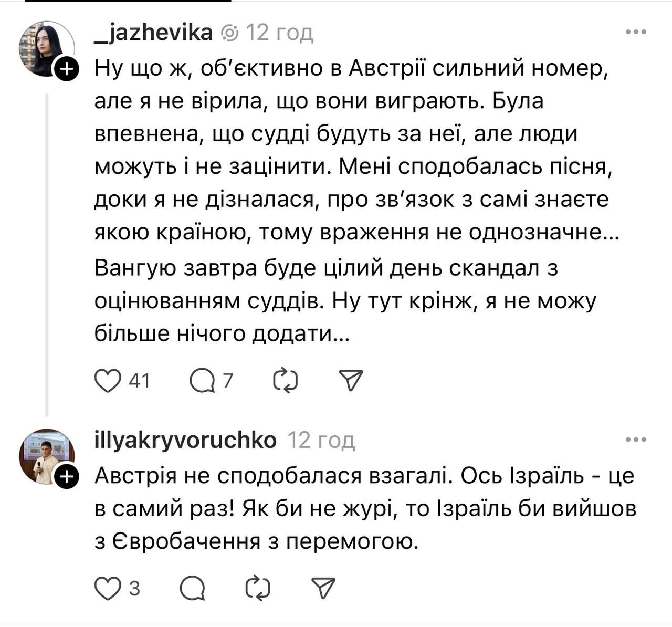Click illyakryvoruchko's profile avatar
Image resolution: width=672 pixels, height=627 pixels.
(46, 456)
